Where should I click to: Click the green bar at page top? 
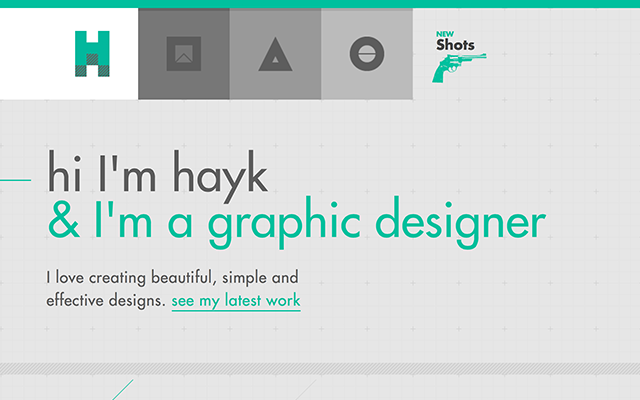pos(320,4)
